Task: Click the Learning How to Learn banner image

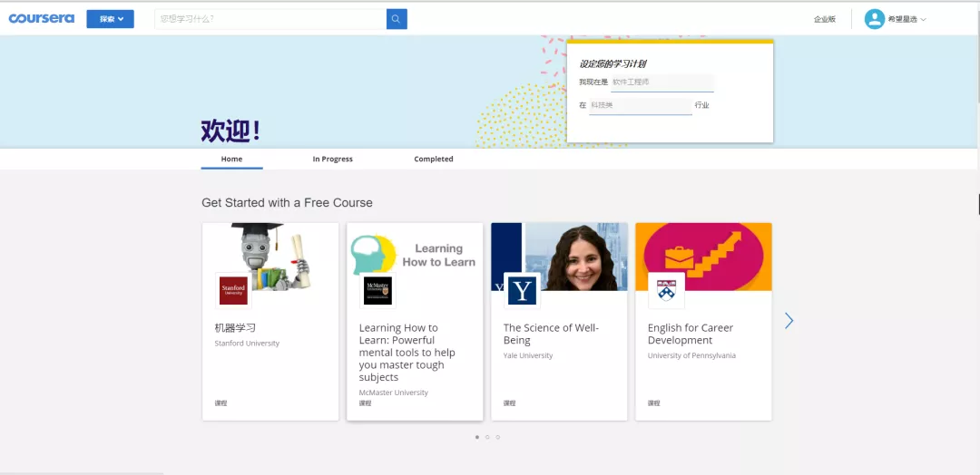Action: (x=415, y=257)
